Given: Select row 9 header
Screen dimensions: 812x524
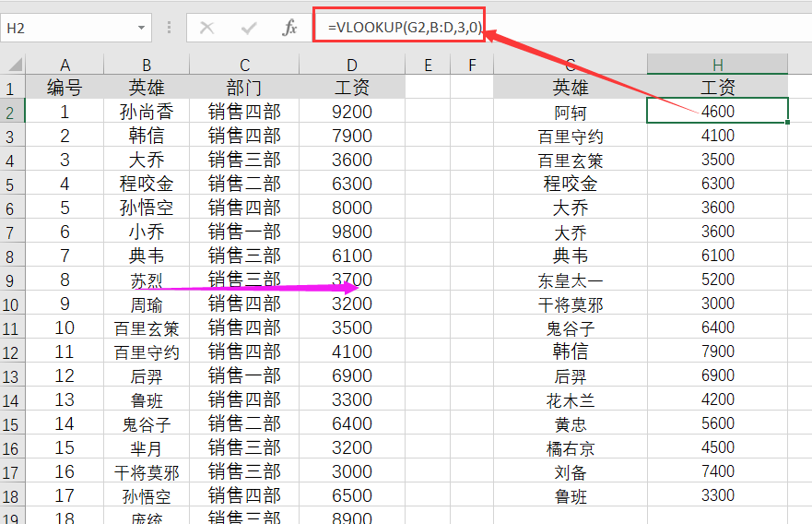Looking at the screenshot, I should 12,280.
